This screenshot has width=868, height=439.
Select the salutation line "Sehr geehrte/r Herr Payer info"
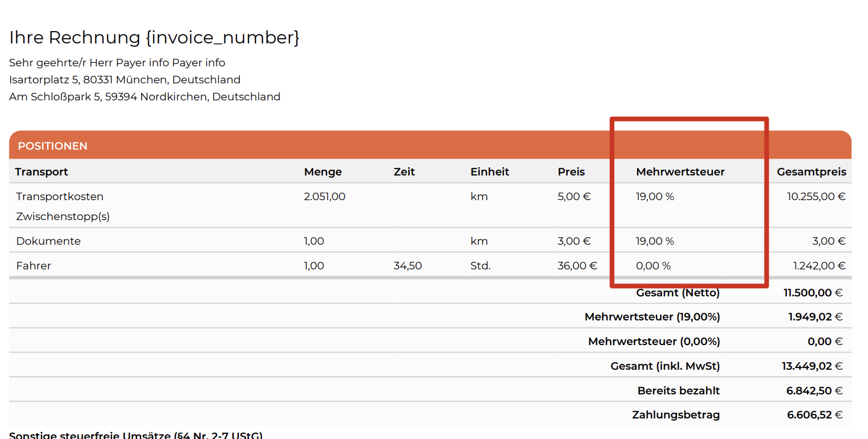[89, 63]
